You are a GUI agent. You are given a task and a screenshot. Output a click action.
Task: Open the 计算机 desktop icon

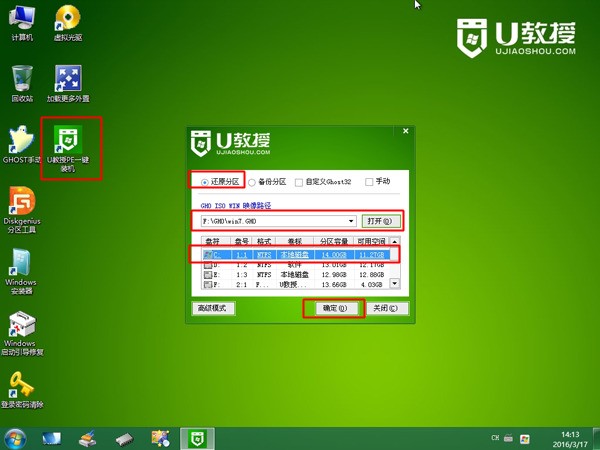22,23
